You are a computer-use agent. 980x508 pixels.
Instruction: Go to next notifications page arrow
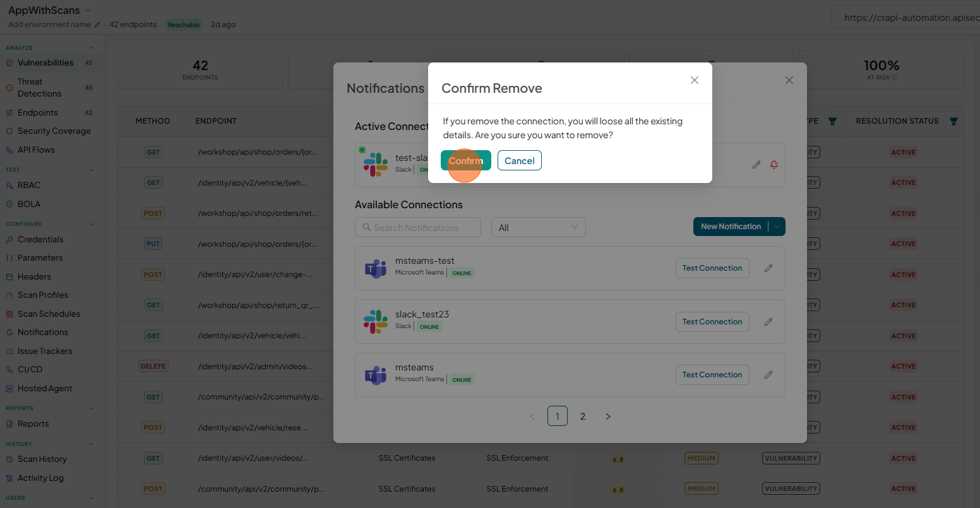(608, 416)
